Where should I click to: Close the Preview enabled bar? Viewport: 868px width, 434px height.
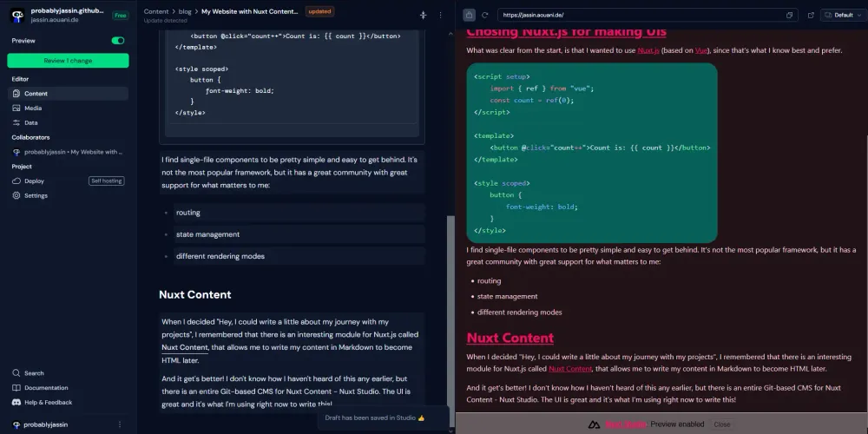point(722,424)
